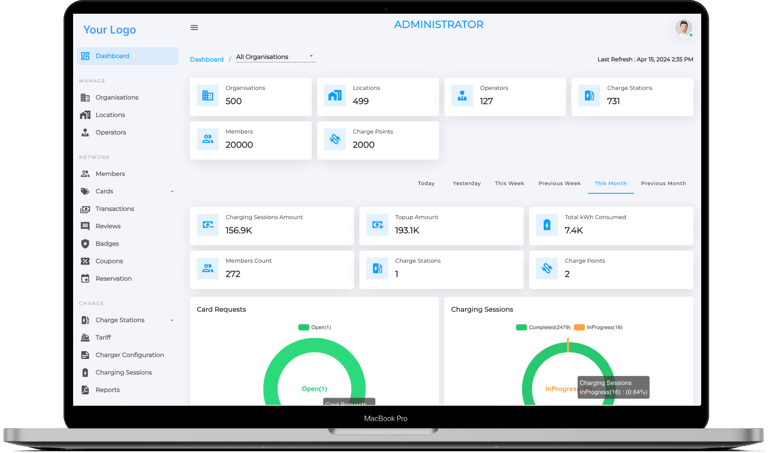Viewport: 768px width, 453px height.
Task: Click the ADMINISTRATOR header title
Action: 439,24
